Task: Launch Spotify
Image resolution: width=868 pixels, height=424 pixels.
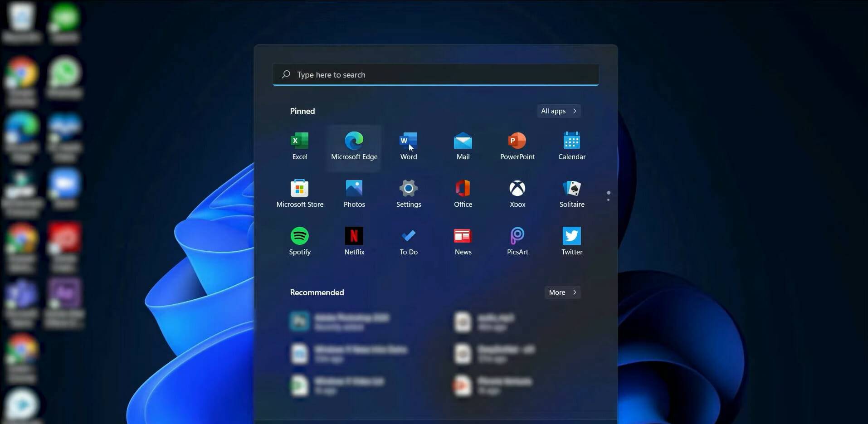Action: [299, 240]
